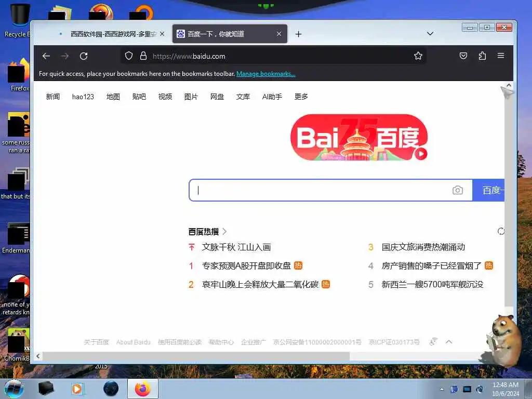Image resolution: width=532 pixels, height=399 pixels.
Task: Open AI助手 in Baidu navigation
Action: coord(272,97)
